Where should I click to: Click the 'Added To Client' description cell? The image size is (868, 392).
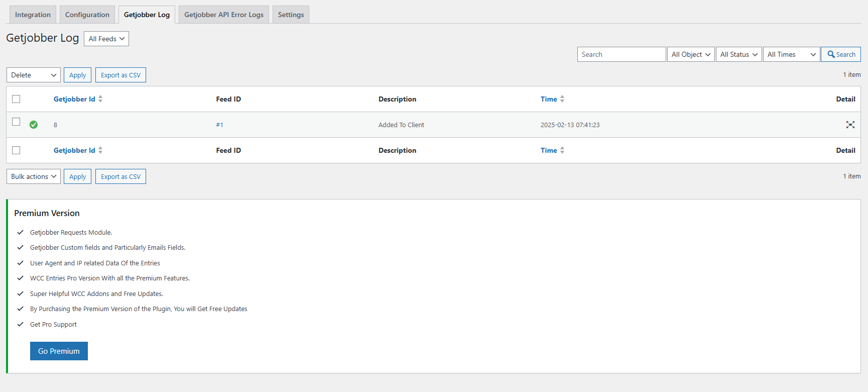[401, 125]
